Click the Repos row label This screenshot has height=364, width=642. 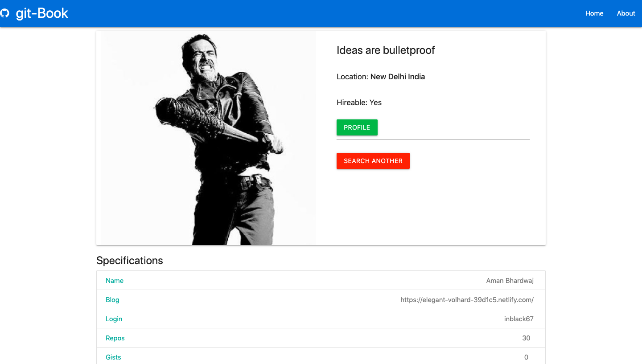(x=115, y=338)
